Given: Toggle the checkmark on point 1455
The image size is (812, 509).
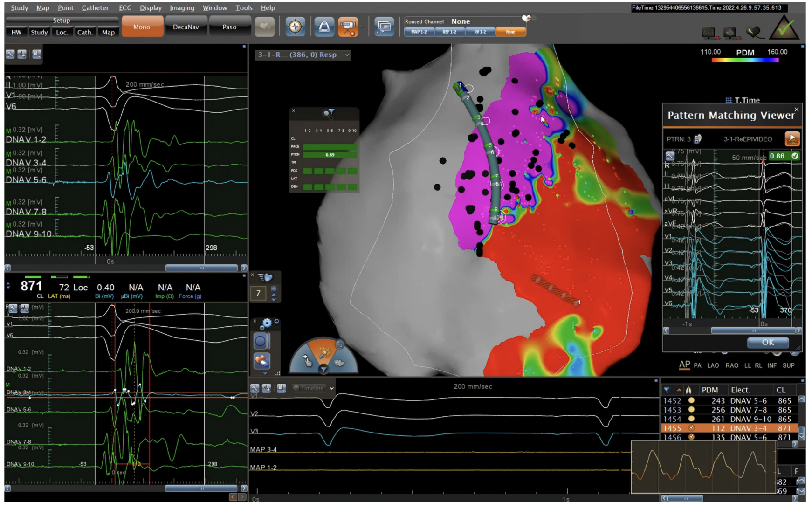Looking at the screenshot, I should tap(691, 428).
